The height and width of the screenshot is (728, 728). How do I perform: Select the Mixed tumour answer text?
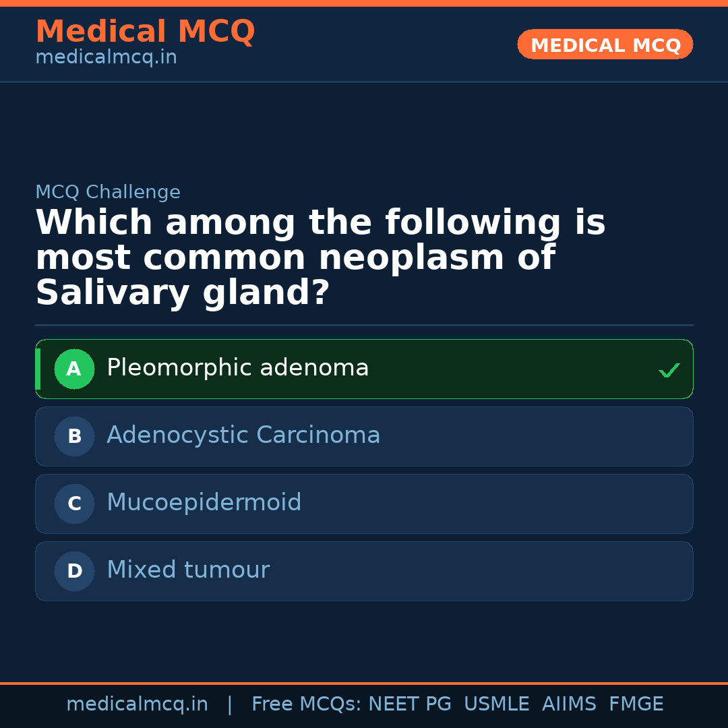point(187,570)
